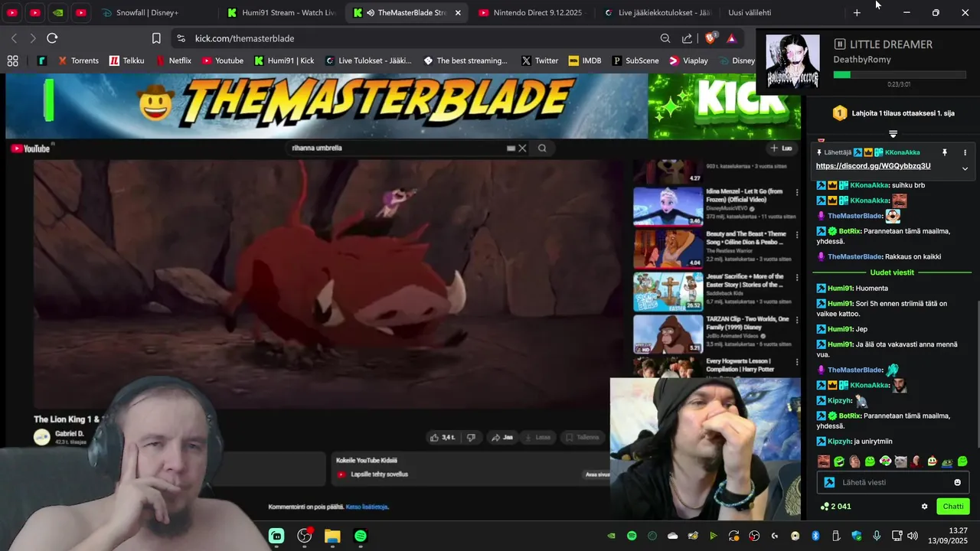Open the Twitter bookmark
980x551 pixels.
pos(540,60)
